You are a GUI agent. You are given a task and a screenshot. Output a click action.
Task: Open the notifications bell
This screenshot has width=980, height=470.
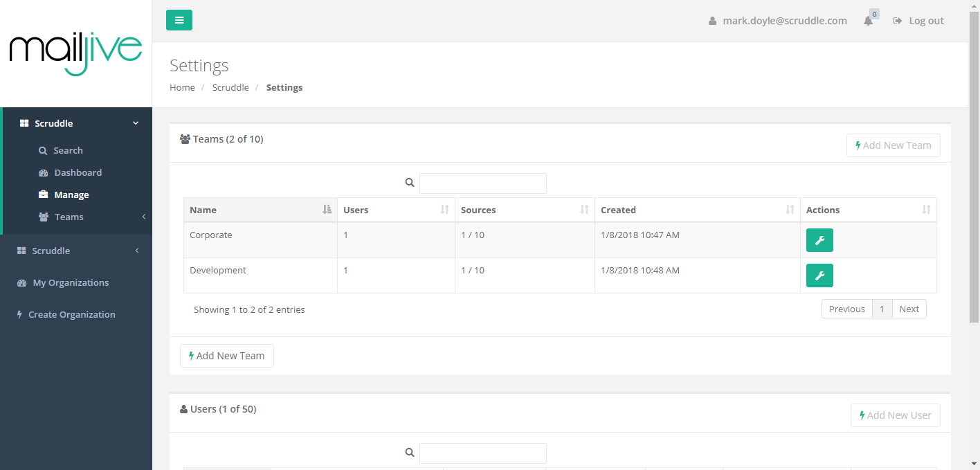[868, 21]
